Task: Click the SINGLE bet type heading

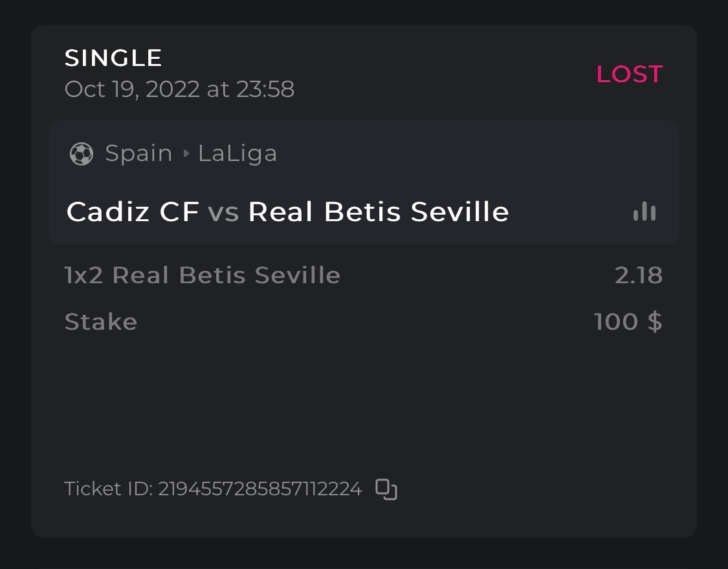Action: [x=113, y=58]
